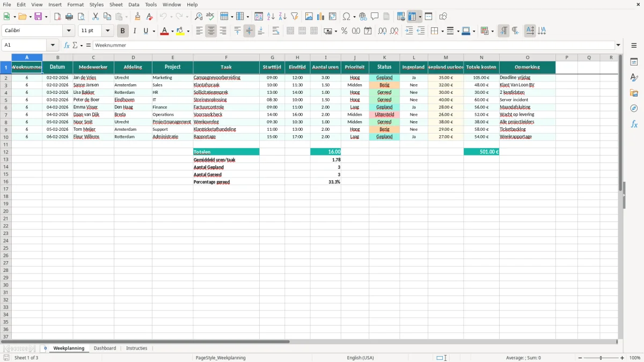This screenshot has width=644, height=362.
Task: Click Draw Functions shapes icon
Action: 443,17
